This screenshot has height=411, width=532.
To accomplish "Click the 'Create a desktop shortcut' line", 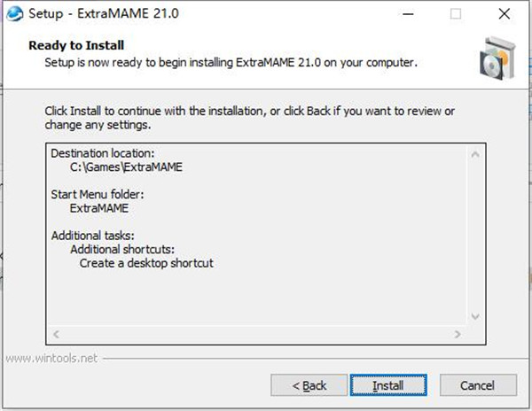I will (x=146, y=263).
